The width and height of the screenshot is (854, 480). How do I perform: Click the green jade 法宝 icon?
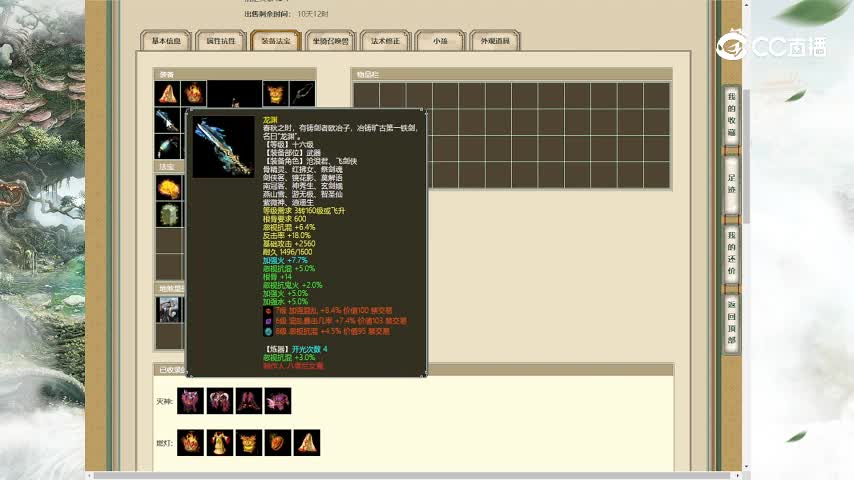(169, 214)
